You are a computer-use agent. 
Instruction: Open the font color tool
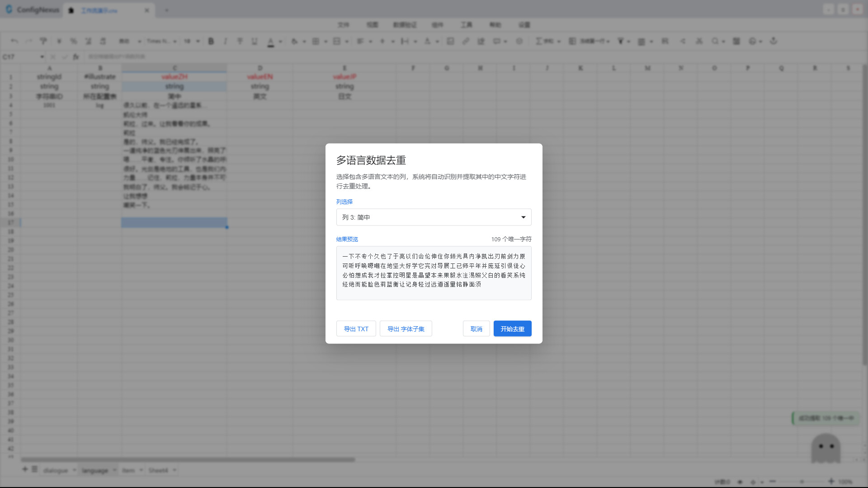tap(270, 41)
